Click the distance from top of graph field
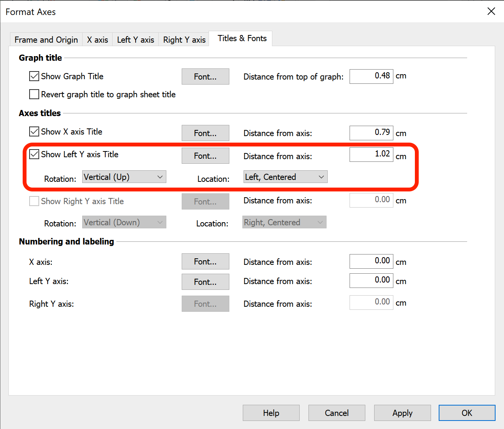The image size is (504, 429). coord(371,76)
